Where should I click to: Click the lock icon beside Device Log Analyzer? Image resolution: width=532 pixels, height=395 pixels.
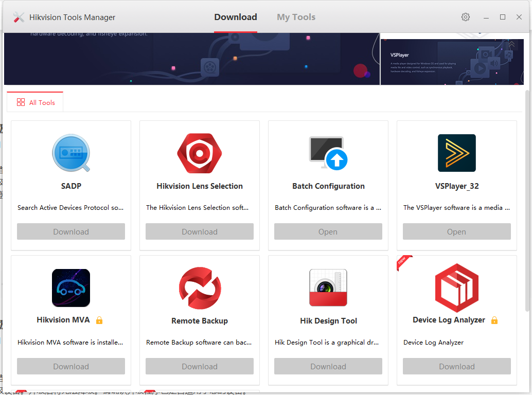click(x=494, y=320)
